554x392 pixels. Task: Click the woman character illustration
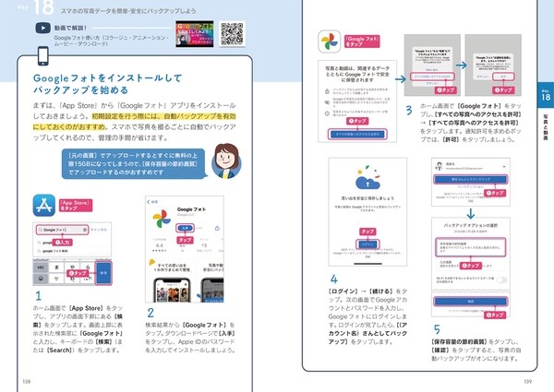coord(226,160)
